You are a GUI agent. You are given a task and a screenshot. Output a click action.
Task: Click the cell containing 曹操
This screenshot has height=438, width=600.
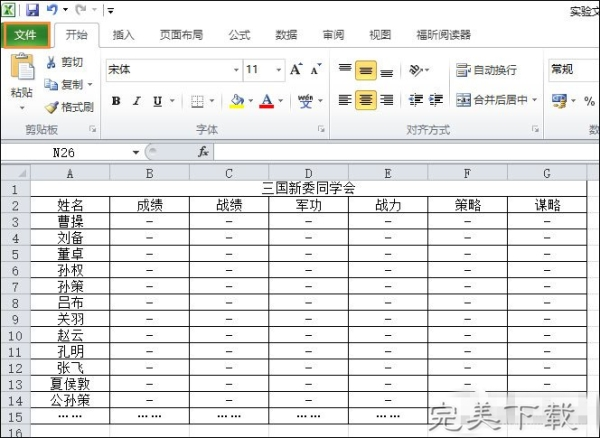[70, 221]
